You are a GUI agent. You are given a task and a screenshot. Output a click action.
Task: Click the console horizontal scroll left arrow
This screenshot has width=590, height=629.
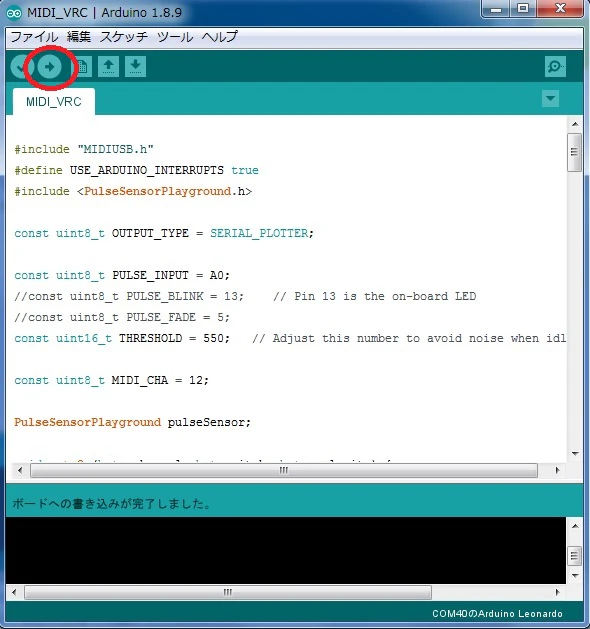point(14,592)
